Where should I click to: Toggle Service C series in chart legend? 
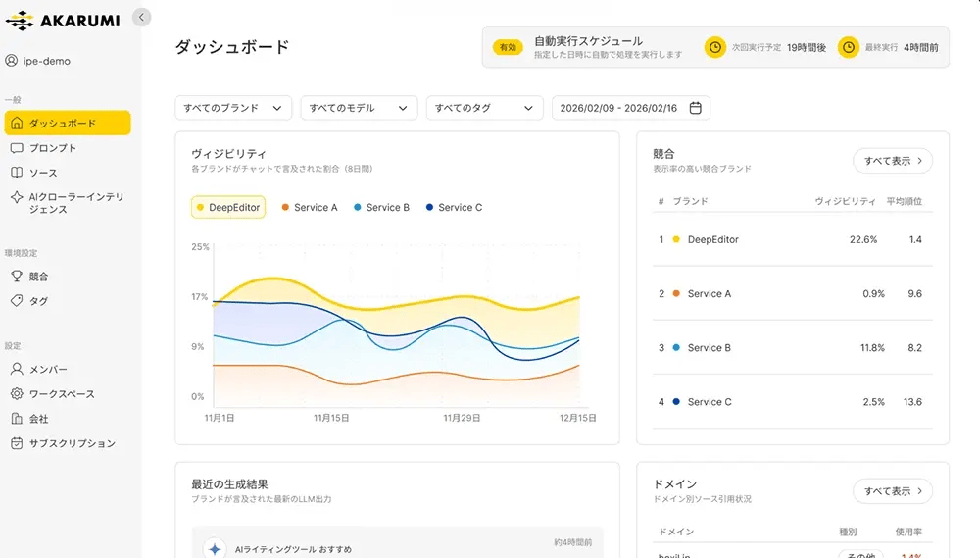[454, 207]
